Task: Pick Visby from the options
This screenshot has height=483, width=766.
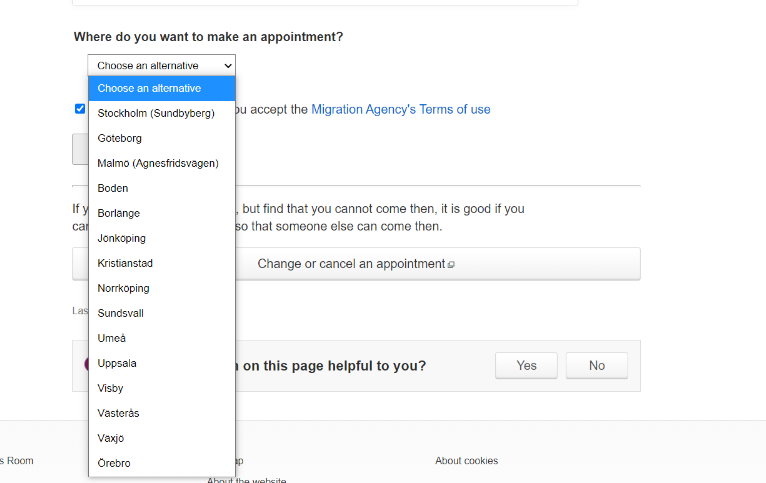Action: click(162, 388)
